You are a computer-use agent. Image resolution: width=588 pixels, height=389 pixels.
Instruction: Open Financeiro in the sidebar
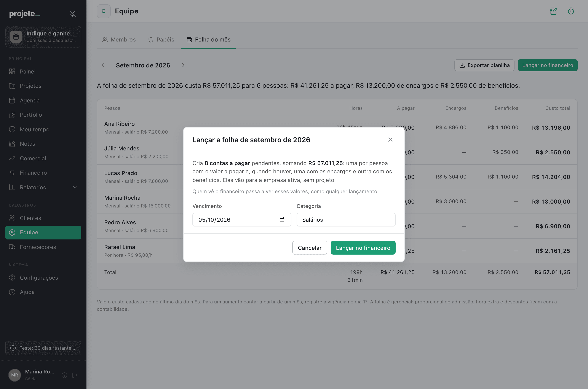[x=43, y=173]
